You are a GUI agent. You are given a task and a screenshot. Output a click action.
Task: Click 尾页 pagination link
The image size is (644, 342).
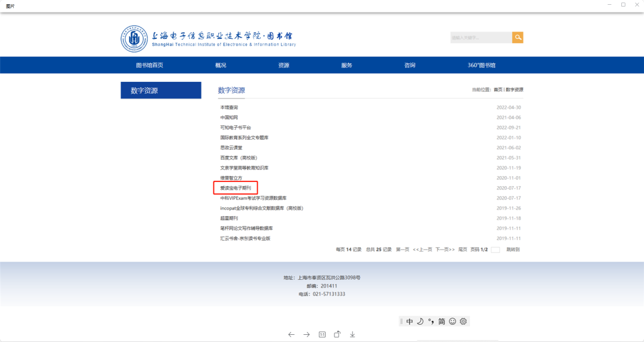pyautogui.click(x=463, y=249)
